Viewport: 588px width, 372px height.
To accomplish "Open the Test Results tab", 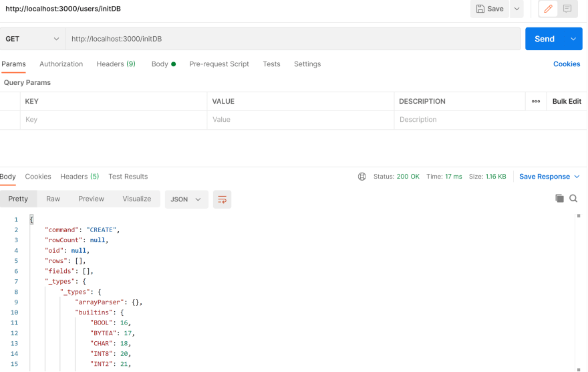I will pyautogui.click(x=128, y=177).
